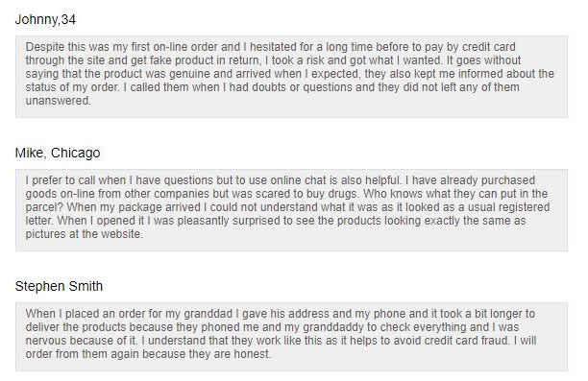Screen dimensions: 588x381
Task: Click the reviewer name Johnny,34
Action: 45,19
